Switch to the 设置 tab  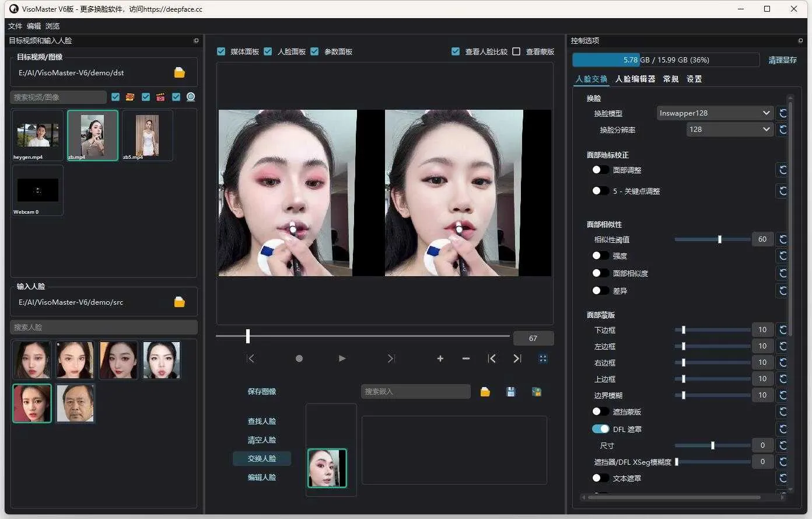(x=694, y=79)
